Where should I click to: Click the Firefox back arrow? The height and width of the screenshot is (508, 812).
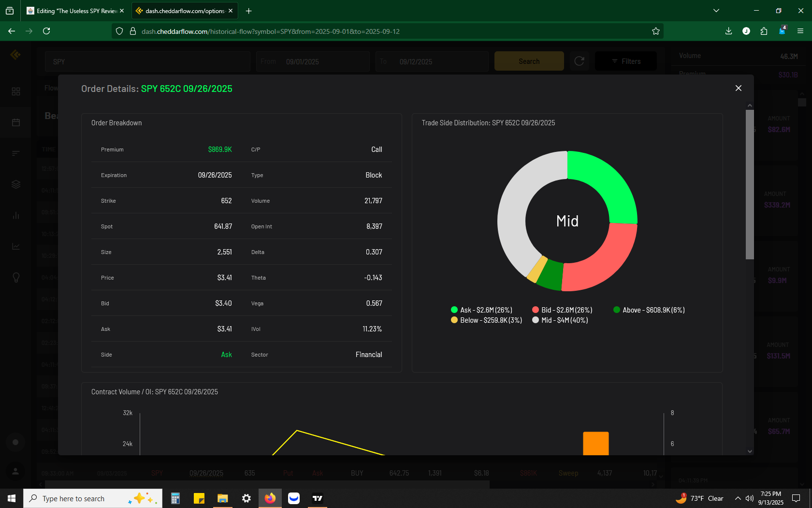point(12,31)
